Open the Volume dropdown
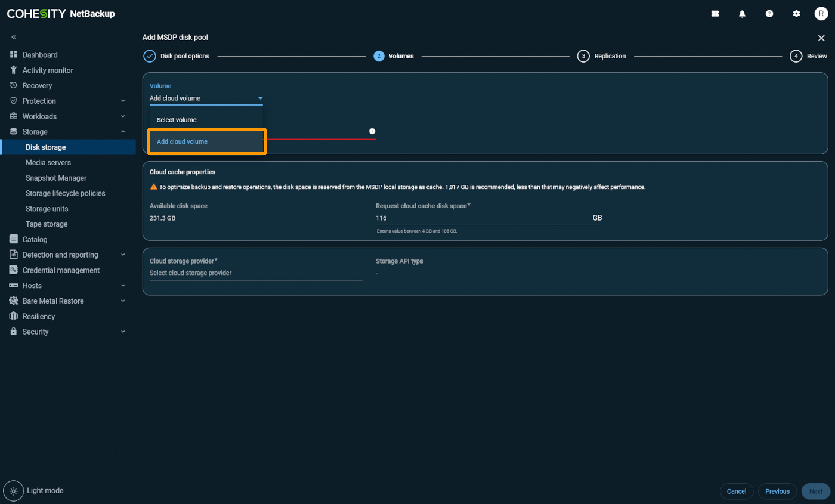This screenshot has height=504, width=835. 206,98
